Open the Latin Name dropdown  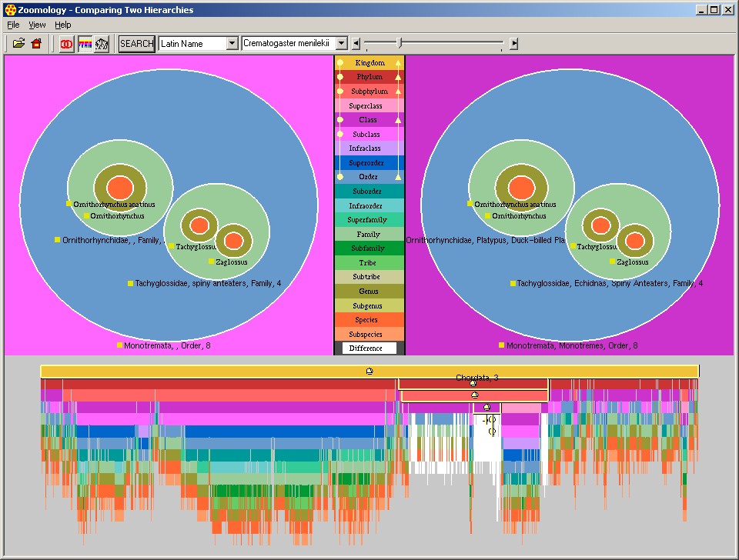[232, 44]
